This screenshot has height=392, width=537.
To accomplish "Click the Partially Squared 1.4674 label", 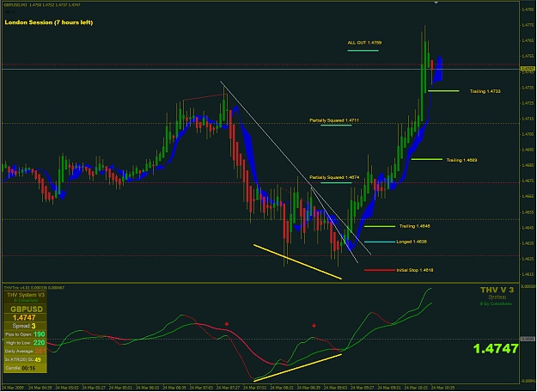I will click(x=334, y=177).
